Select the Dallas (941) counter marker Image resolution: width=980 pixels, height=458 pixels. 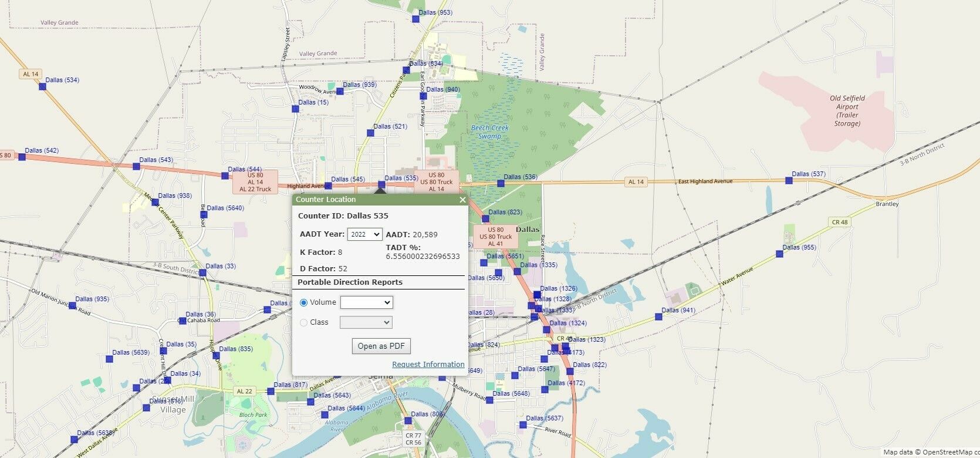click(658, 316)
